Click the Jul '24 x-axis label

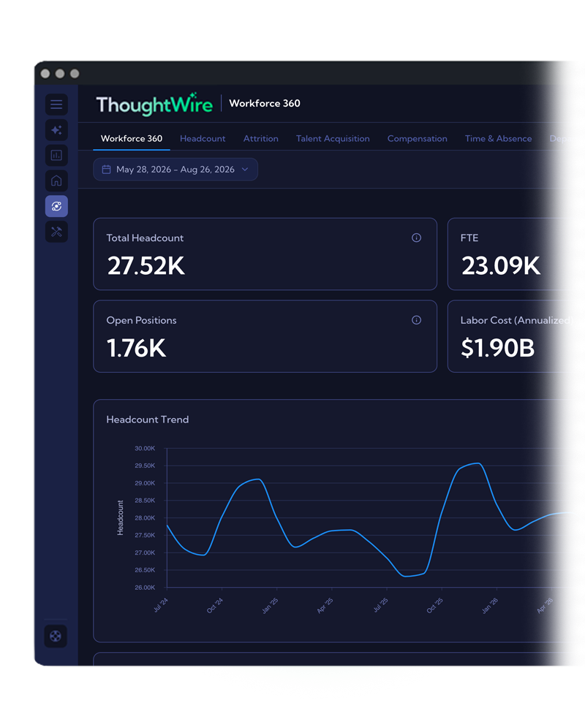(x=161, y=605)
